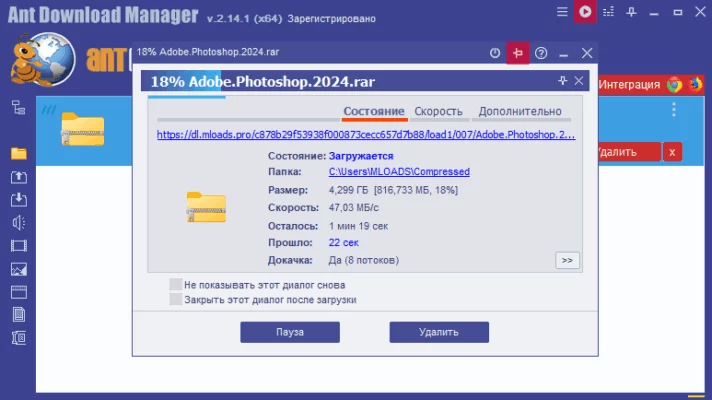Pin the main Ant Download Manager window
Screen dimensions: 712x400
(x=631, y=12)
